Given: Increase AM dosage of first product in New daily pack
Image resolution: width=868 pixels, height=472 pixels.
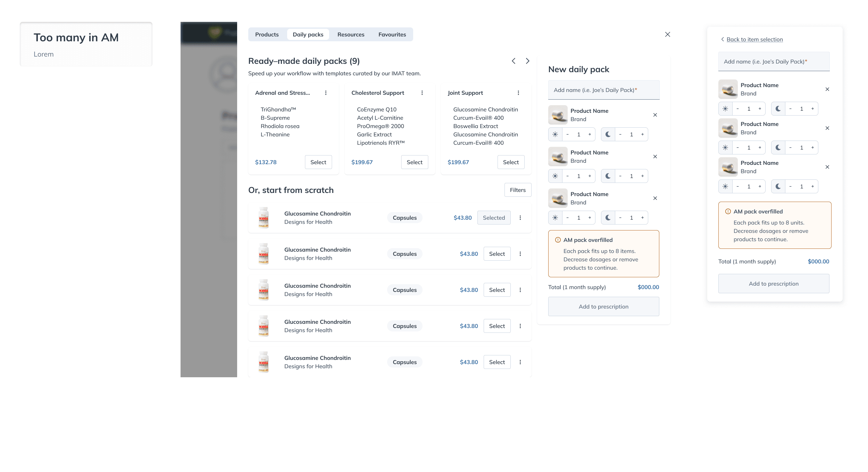Looking at the screenshot, I should [590, 134].
